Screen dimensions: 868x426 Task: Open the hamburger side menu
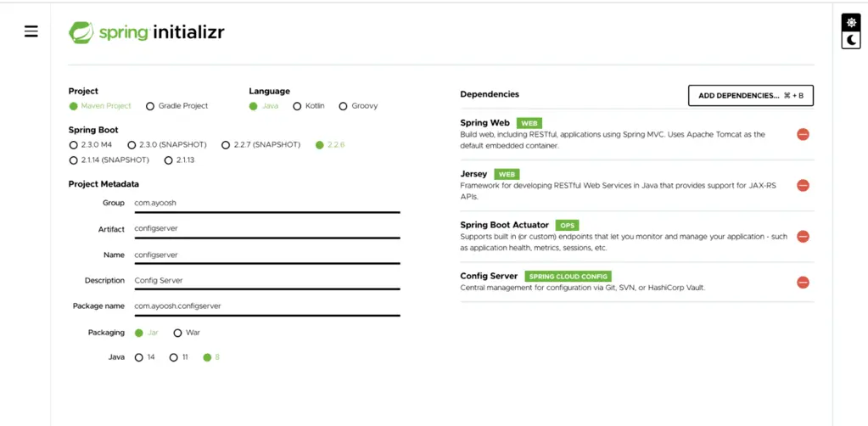31,31
